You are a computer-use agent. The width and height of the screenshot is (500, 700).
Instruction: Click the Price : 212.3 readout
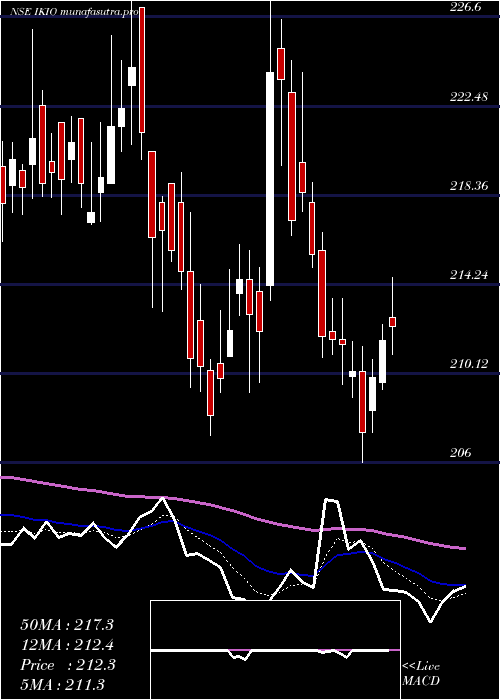tap(68, 665)
